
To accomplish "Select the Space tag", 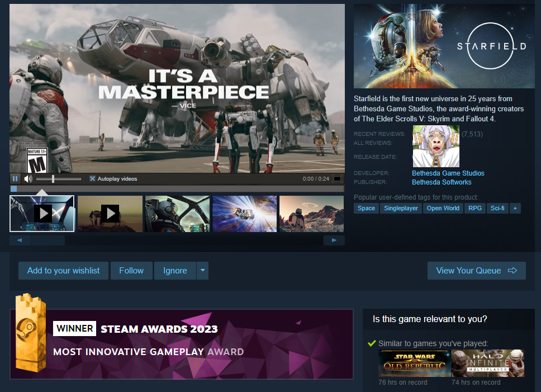I will tap(366, 208).
